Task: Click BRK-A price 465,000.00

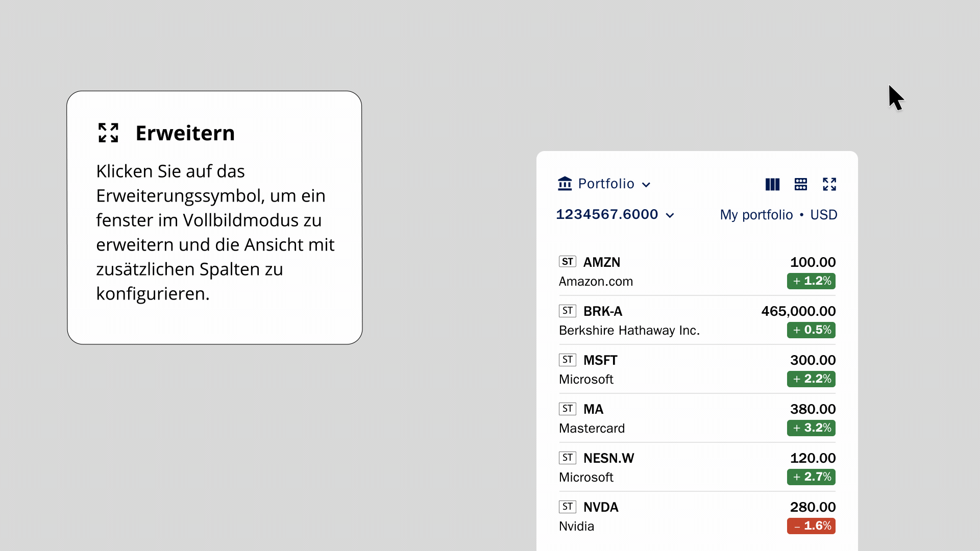Action: [x=798, y=311]
